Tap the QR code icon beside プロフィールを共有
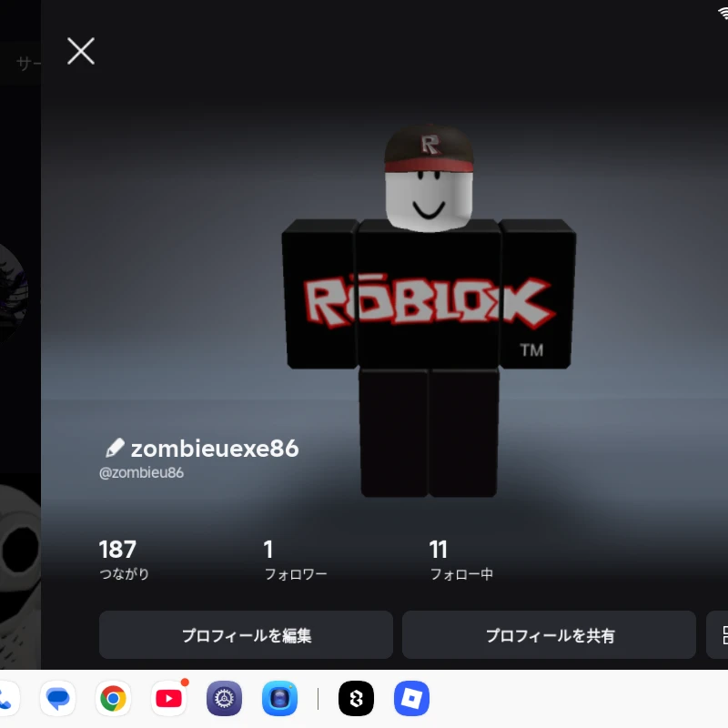728x728 pixels. 717,634
